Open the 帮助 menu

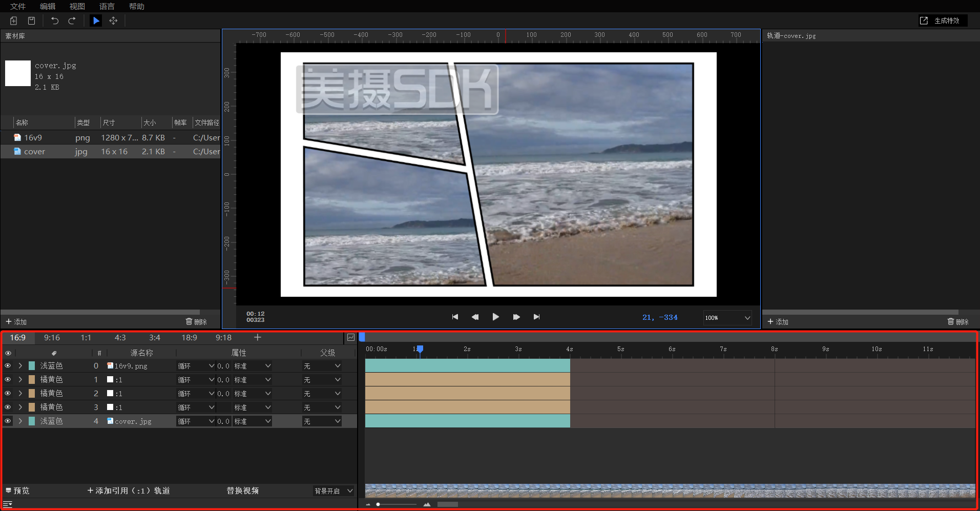click(137, 6)
